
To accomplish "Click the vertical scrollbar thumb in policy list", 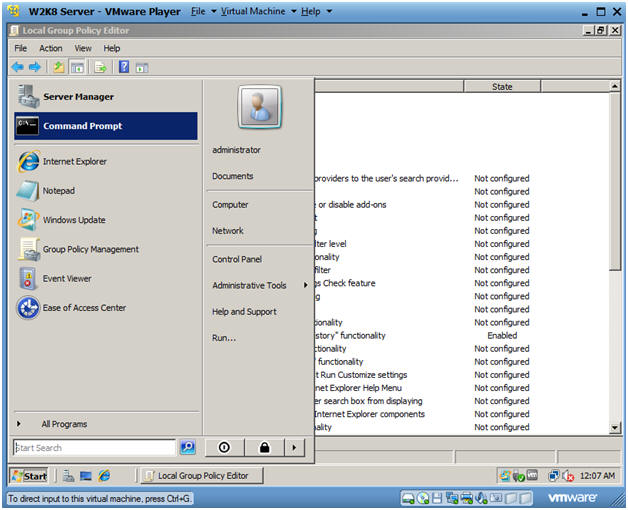I will click(615, 181).
